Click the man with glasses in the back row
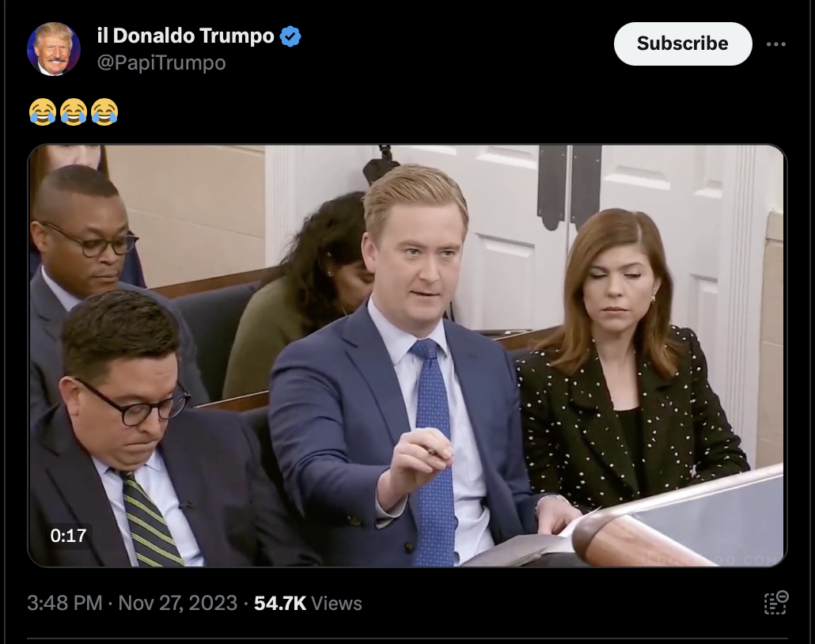Screen dimensions: 815x644 83,249
